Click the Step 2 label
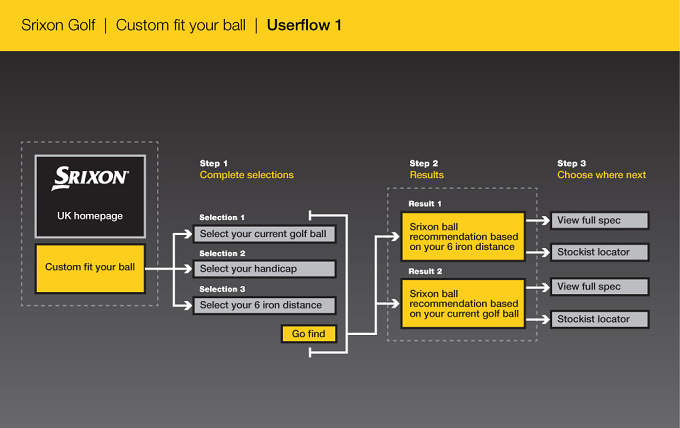This screenshot has height=428, width=680. click(x=424, y=163)
